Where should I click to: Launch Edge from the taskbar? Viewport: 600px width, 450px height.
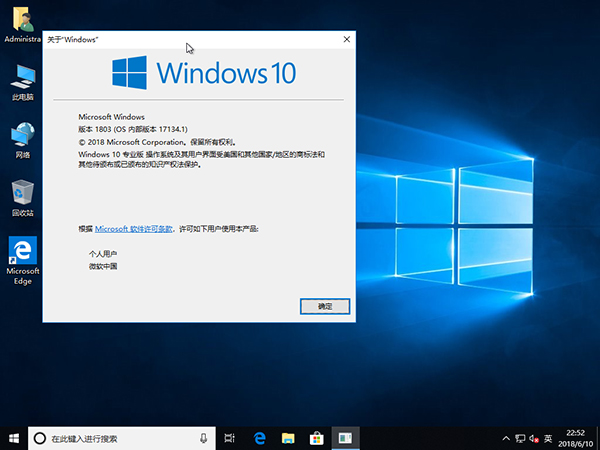[x=259, y=438]
